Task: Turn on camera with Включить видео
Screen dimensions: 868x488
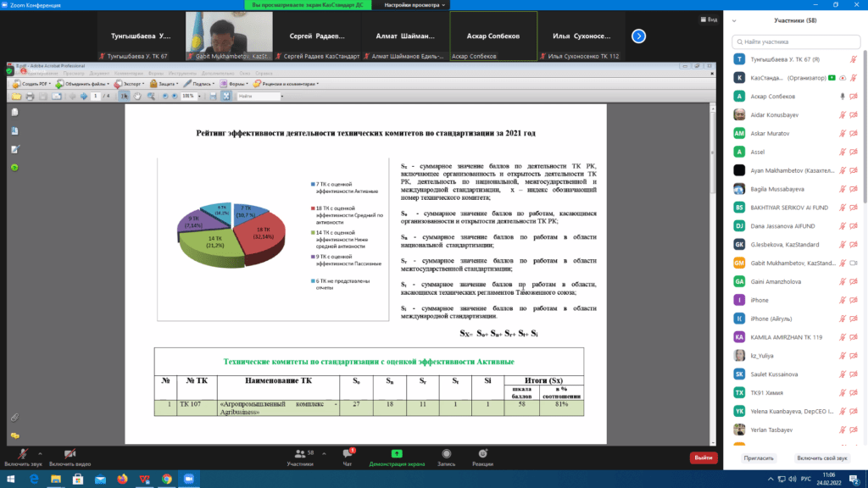Action: 70,457
